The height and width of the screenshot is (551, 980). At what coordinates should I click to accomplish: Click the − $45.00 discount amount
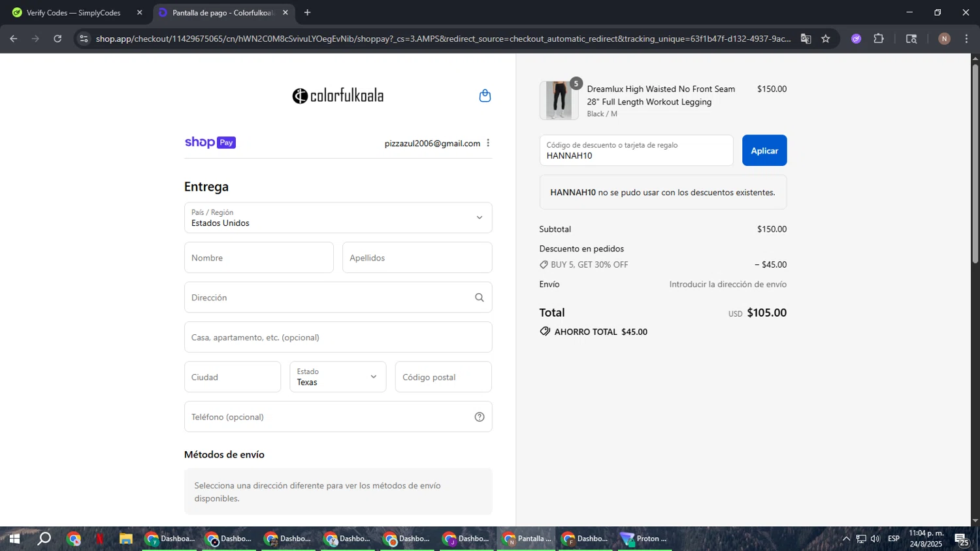click(x=770, y=264)
